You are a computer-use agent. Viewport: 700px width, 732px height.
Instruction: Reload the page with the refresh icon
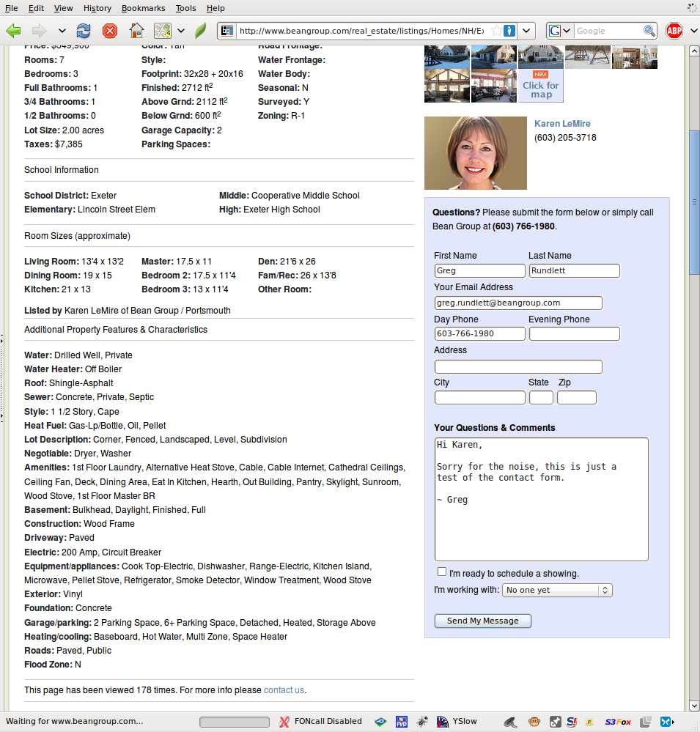84,31
